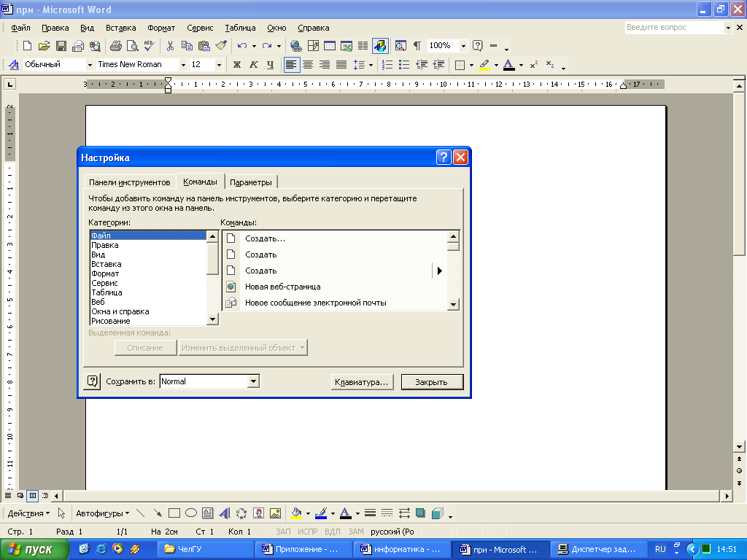Click the numbered list icon

(x=387, y=65)
